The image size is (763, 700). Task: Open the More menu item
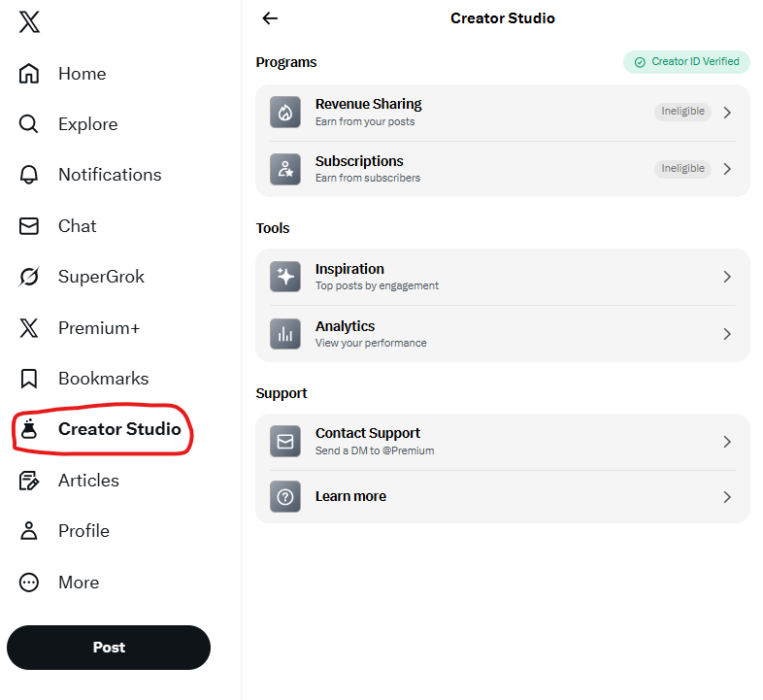(78, 583)
